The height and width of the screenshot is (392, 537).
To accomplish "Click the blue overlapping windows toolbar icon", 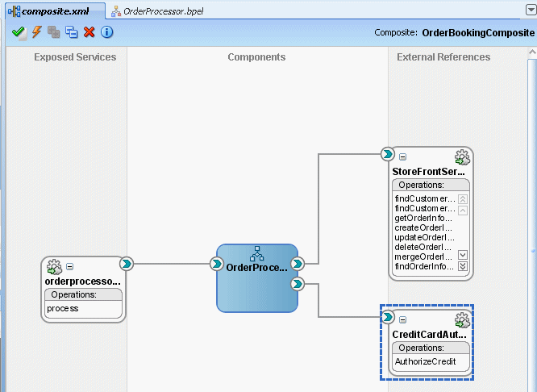I will point(72,32).
